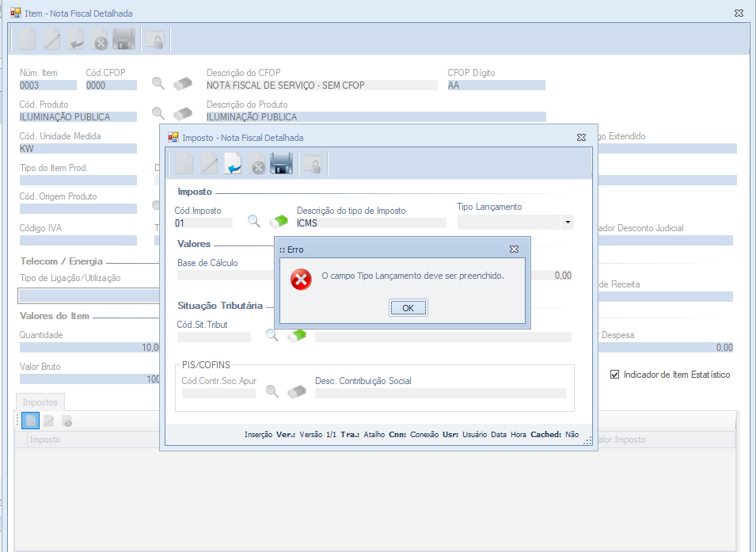Click green eraser beside Cód.Sit.Tribut
This screenshot has height=552, width=756.
(x=296, y=336)
